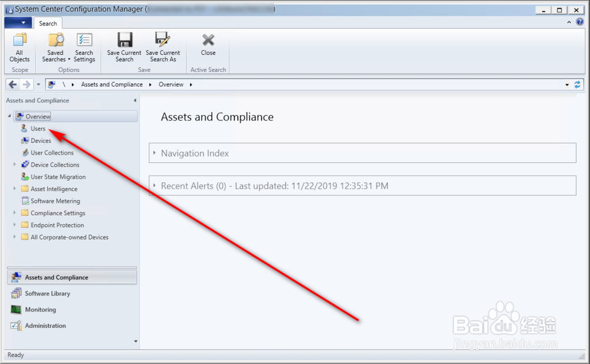Open the Monitoring workspace
Image resolution: width=590 pixels, height=364 pixels.
point(72,310)
